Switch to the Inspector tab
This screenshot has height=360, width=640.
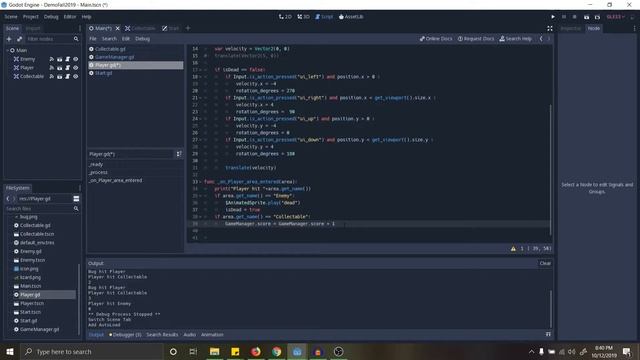click(x=571, y=28)
